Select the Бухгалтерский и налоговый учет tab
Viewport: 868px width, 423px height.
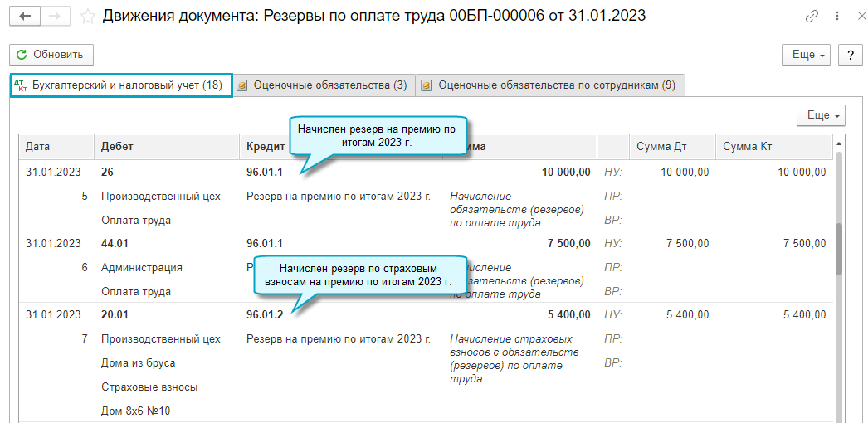(121, 85)
